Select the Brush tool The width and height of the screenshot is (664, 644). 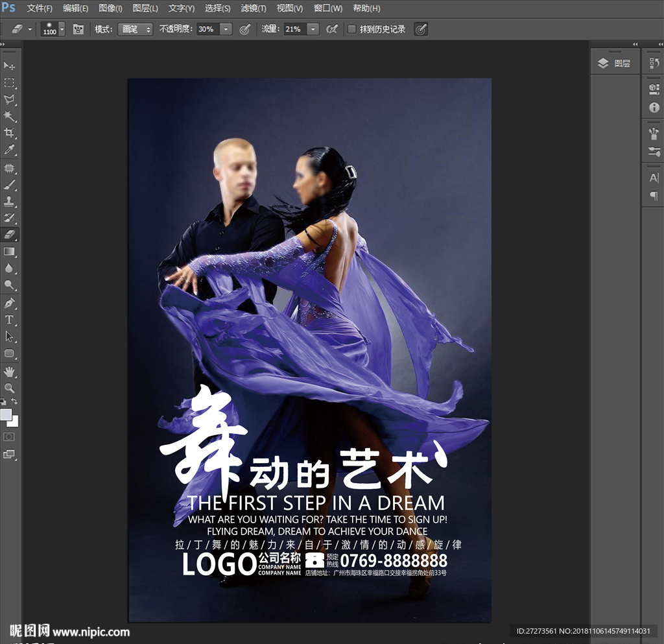[x=9, y=185]
